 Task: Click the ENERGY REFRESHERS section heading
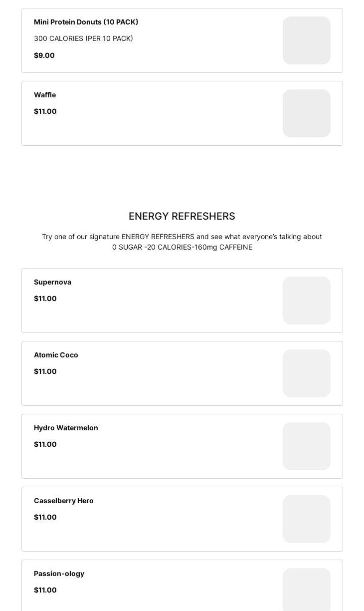coord(182,216)
